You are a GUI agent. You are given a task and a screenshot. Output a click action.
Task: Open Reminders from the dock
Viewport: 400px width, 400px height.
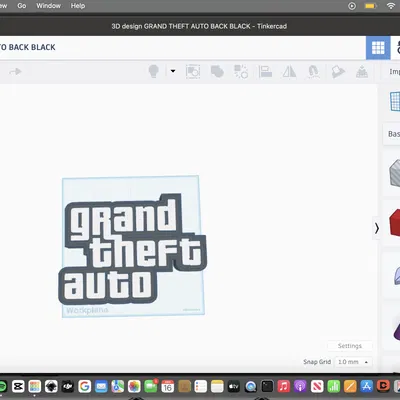pos(201,387)
